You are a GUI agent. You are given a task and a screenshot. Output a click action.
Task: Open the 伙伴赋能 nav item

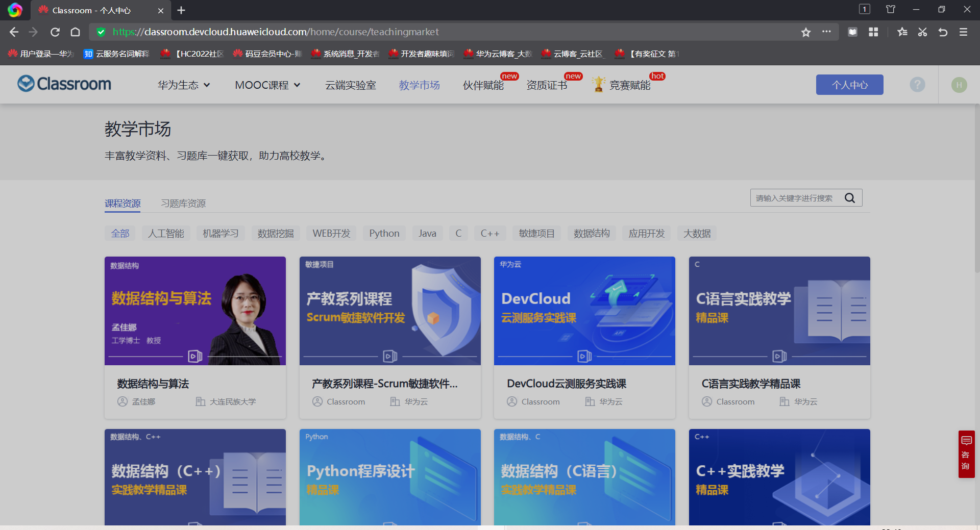[x=483, y=85]
